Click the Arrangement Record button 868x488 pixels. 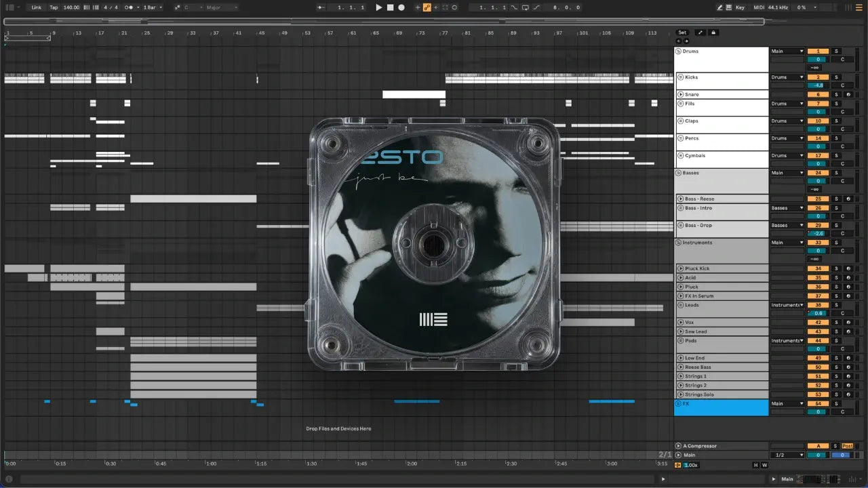coord(401,7)
